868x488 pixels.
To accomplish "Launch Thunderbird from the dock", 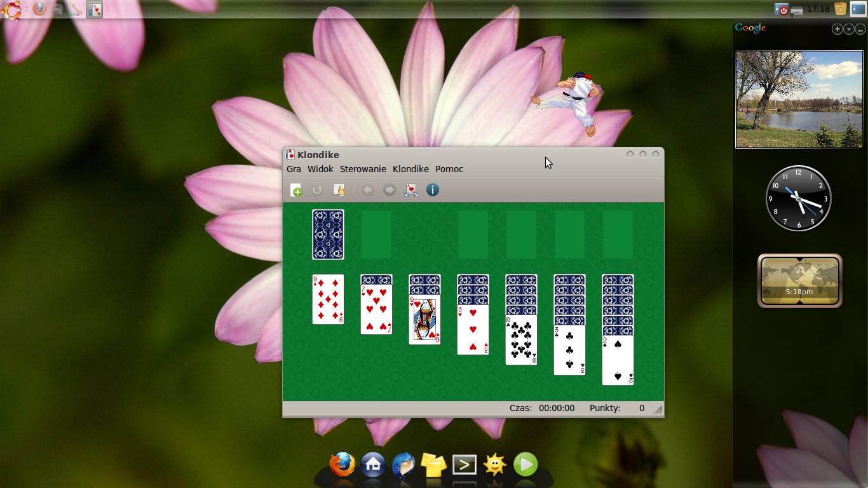I will [x=403, y=465].
